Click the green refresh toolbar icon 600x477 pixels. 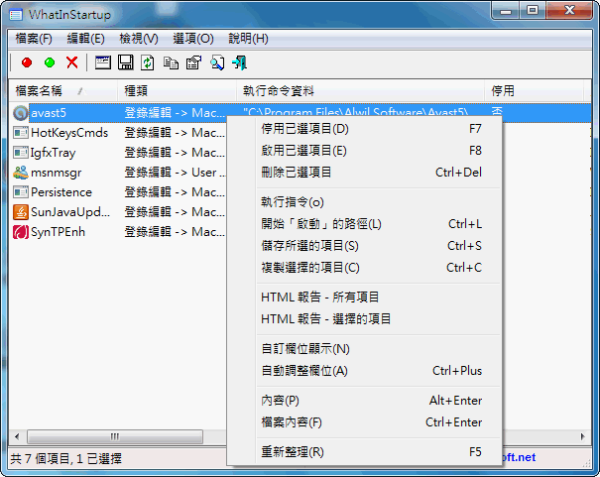(x=147, y=63)
